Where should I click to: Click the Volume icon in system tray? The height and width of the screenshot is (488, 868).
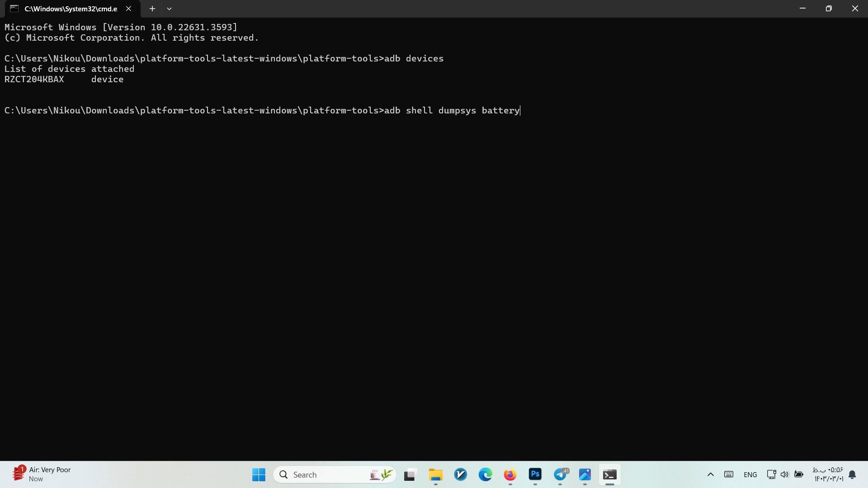(x=785, y=474)
